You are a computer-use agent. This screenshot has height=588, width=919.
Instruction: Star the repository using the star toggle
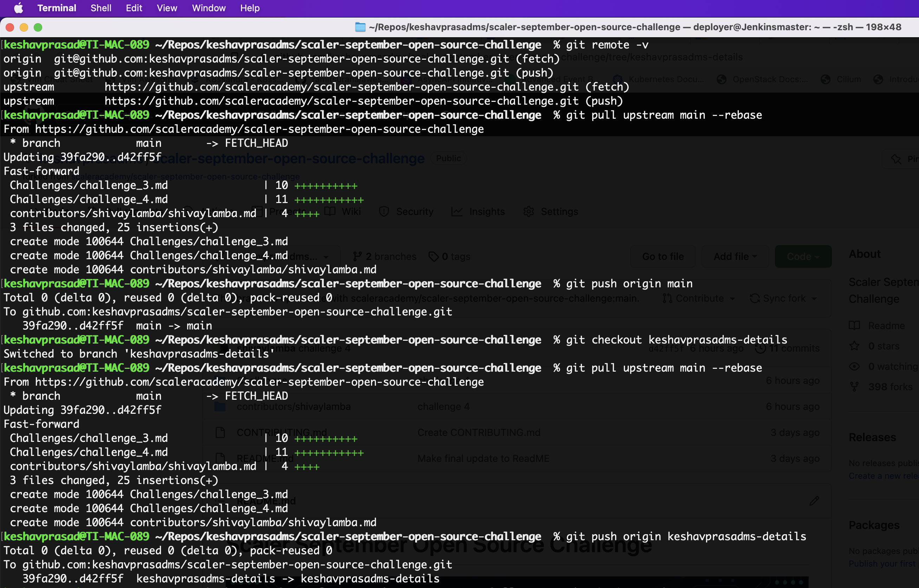854,346
